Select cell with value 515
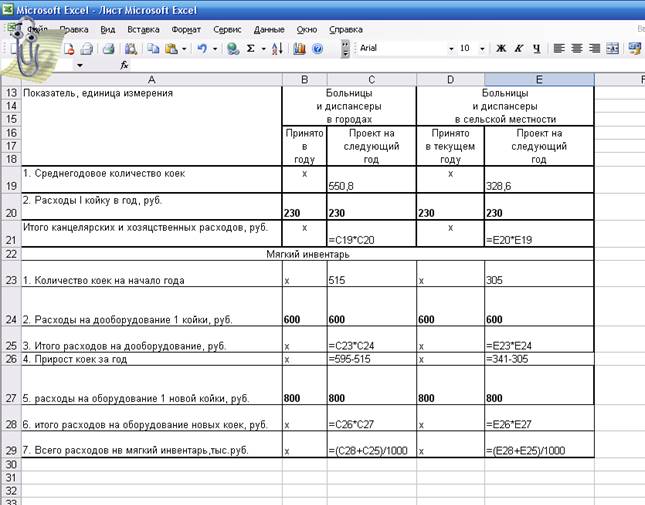This screenshot has width=645, height=505. (371, 273)
